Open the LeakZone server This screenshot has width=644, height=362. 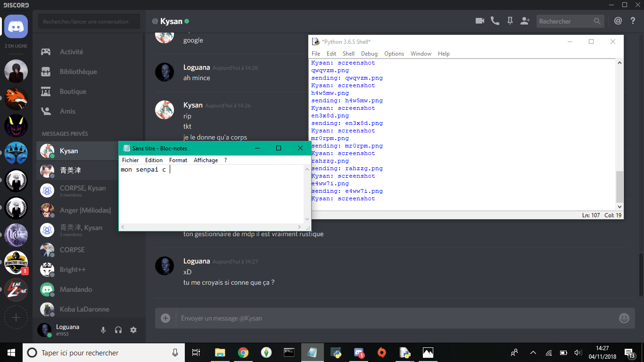click(16, 290)
